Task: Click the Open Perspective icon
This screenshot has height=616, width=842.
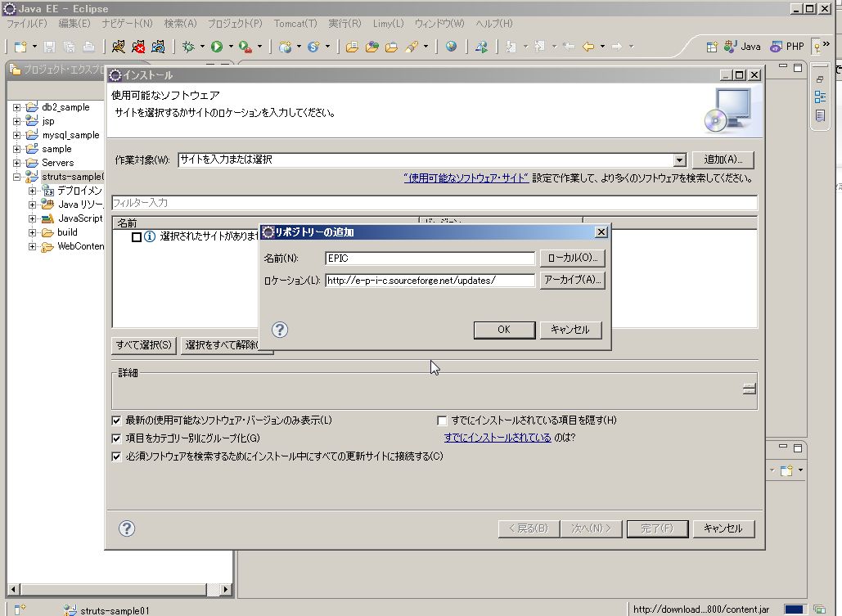Action: click(712, 47)
